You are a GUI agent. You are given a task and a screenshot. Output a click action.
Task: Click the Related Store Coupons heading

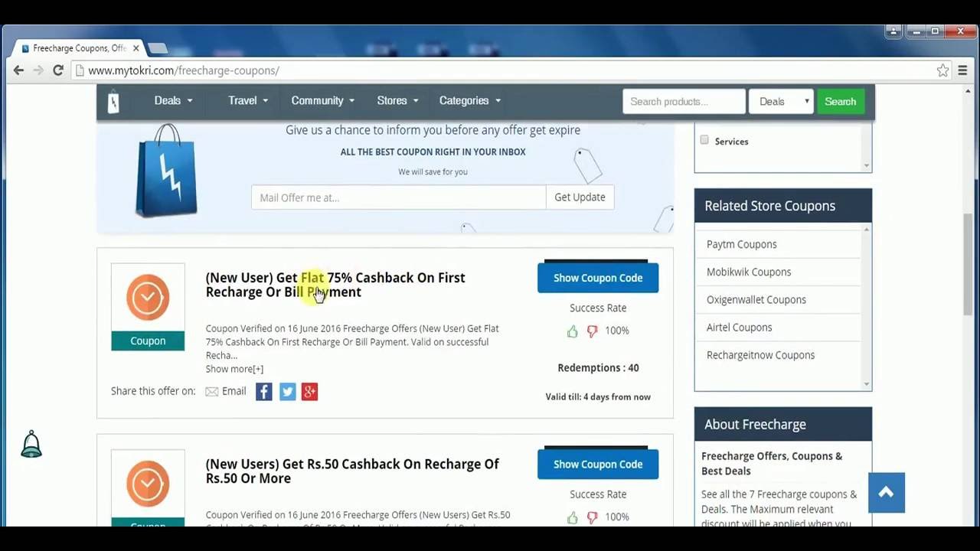point(769,206)
